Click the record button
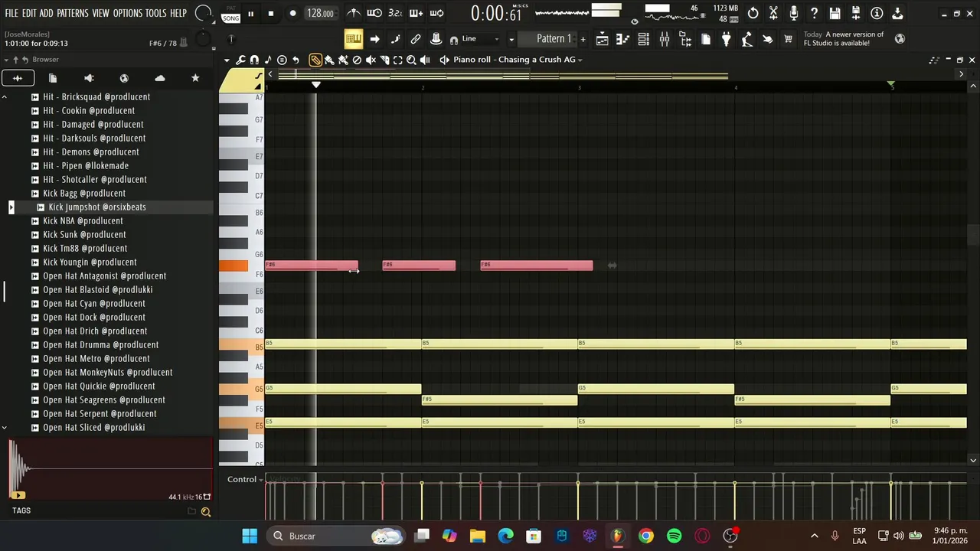This screenshot has width=980, height=551. (292, 14)
